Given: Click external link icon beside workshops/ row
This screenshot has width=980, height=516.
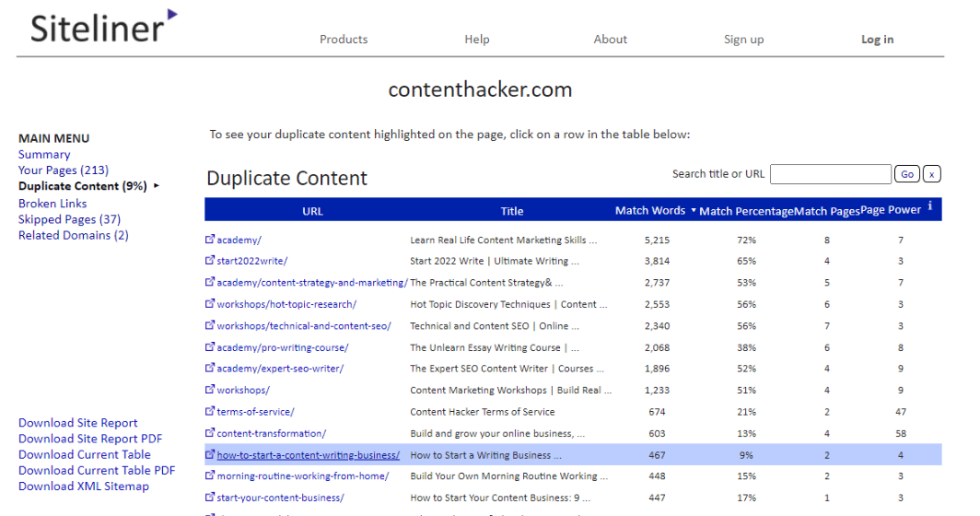Looking at the screenshot, I should tap(210, 389).
